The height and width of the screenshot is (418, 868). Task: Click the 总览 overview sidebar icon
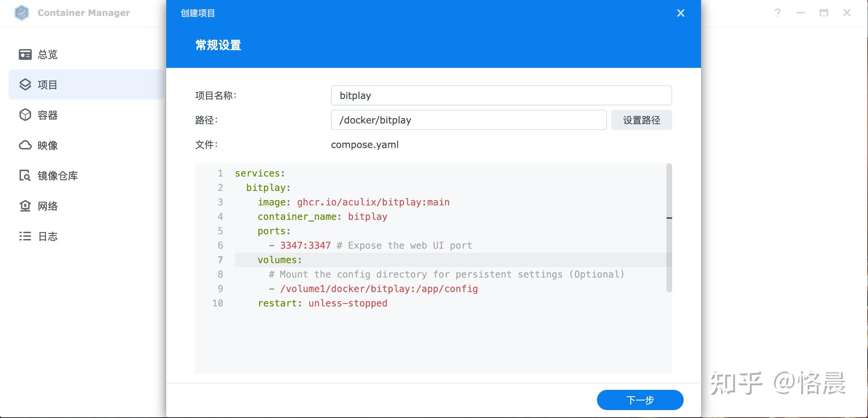pos(25,55)
